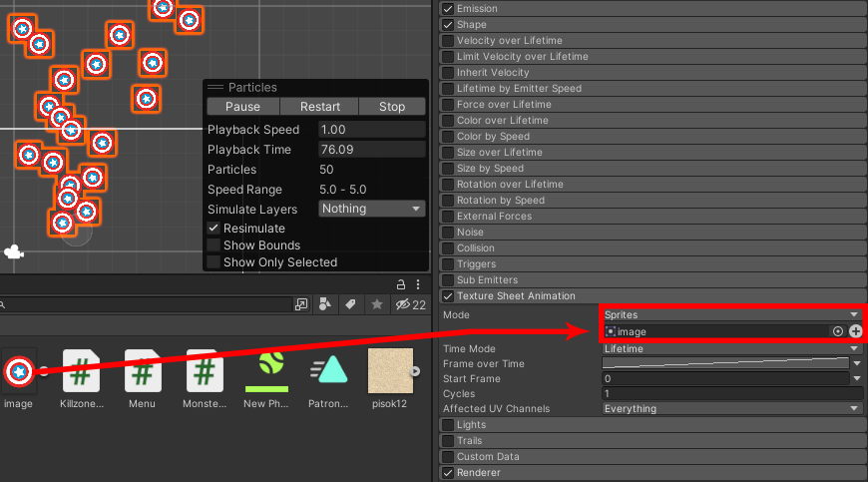The width and height of the screenshot is (868, 482).
Task: Open Time Mode dropdown set to Lifetime
Action: tap(731, 348)
